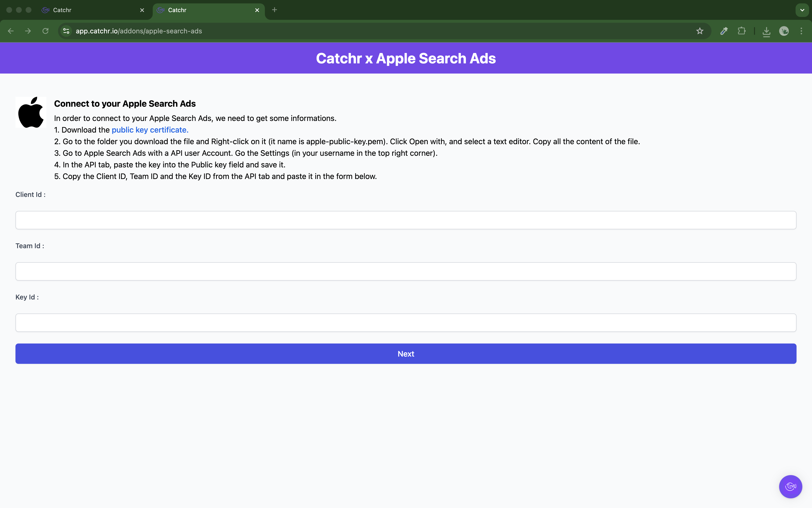Open the eyedropper extension icon

click(724, 31)
